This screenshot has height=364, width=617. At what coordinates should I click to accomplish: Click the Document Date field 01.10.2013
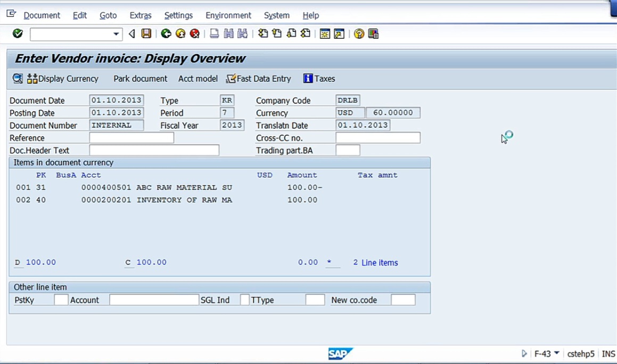[117, 100]
